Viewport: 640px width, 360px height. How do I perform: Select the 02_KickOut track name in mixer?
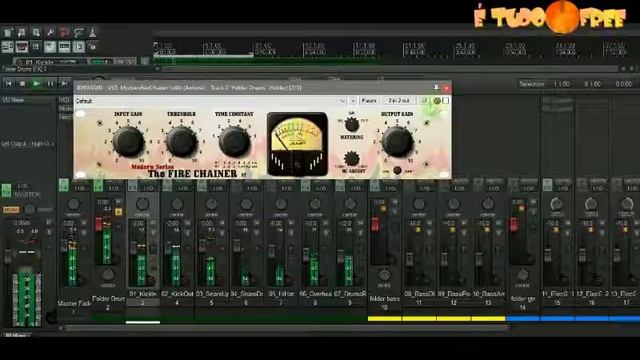(x=177, y=294)
